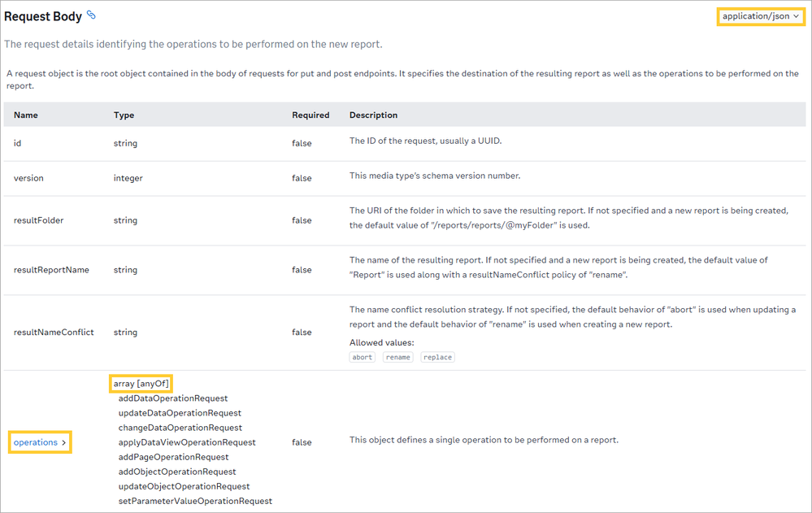Viewport: 812px width, 513px height.
Task: Click the Description column header
Action: (x=373, y=115)
